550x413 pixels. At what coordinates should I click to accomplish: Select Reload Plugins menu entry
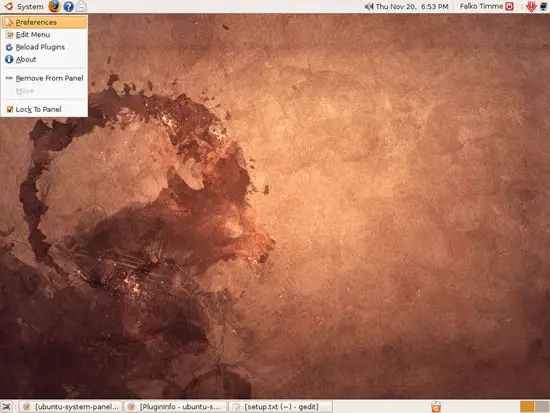pos(44,47)
